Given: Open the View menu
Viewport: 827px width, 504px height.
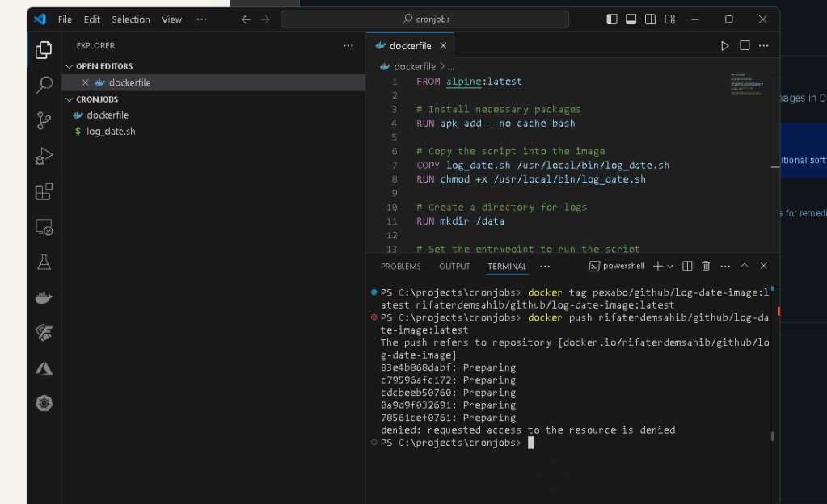Looking at the screenshot, I should click(x=172, y=19).
